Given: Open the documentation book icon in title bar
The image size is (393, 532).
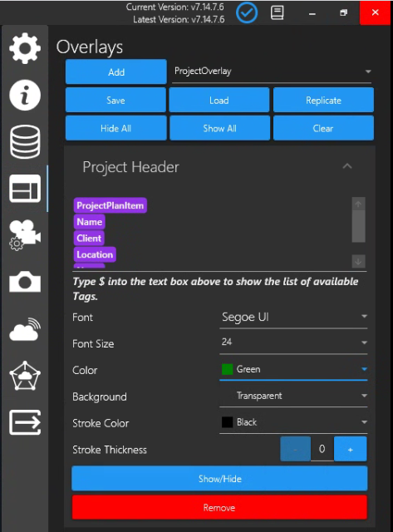Looking at the screenshot, I should point(277,13).
